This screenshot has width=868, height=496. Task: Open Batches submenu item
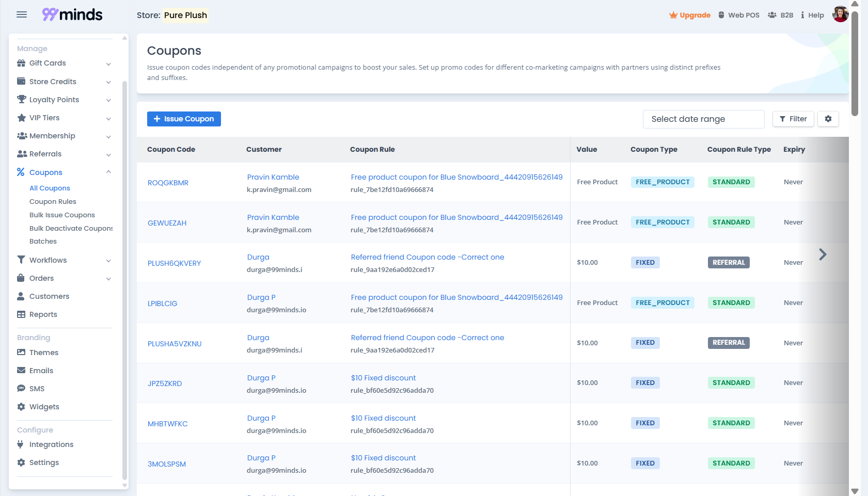pos(43,242)
